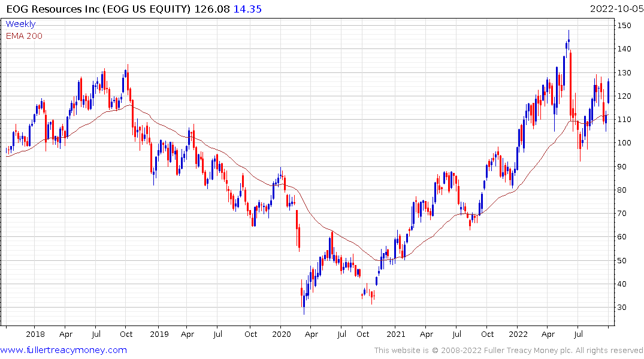Click the Jul label after 2018
Screen dimensions: 644x359
[x=96, y=334]
